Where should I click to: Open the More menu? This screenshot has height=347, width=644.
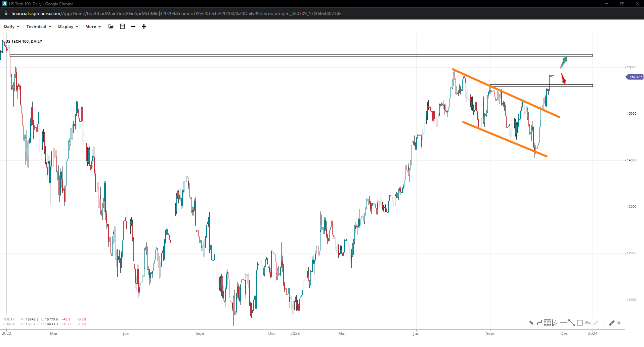[x=93, y=27]
